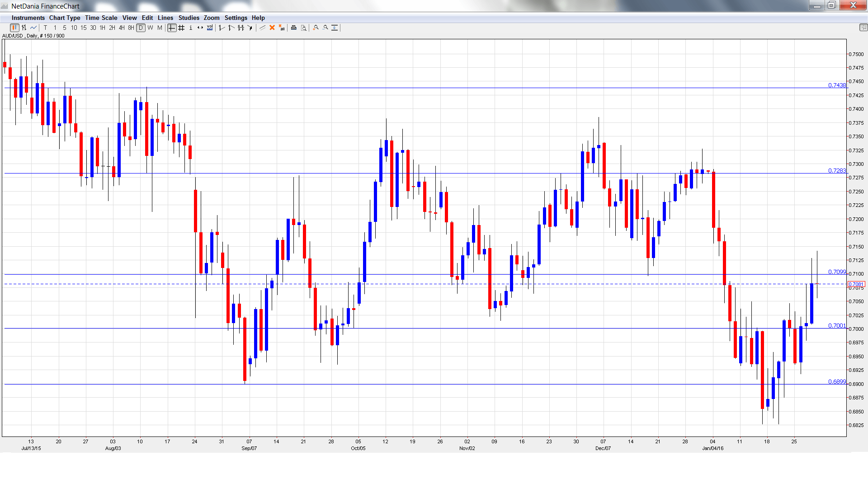Switch to OHLC bar chart icon

coord(24,28)
